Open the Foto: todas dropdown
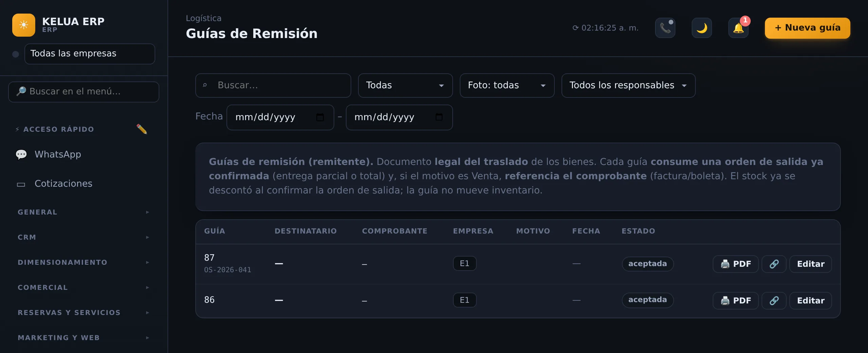 coord(507,86)
